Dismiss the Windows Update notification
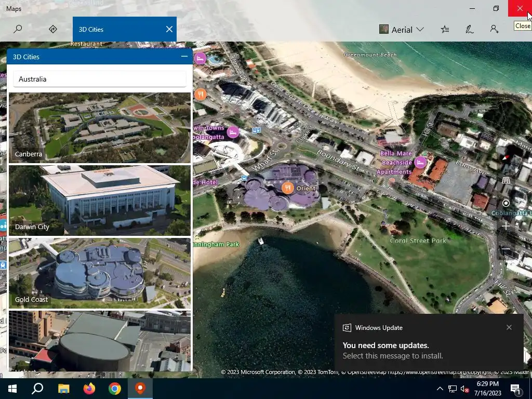532x399 pixels. click(x=509, y=327)
